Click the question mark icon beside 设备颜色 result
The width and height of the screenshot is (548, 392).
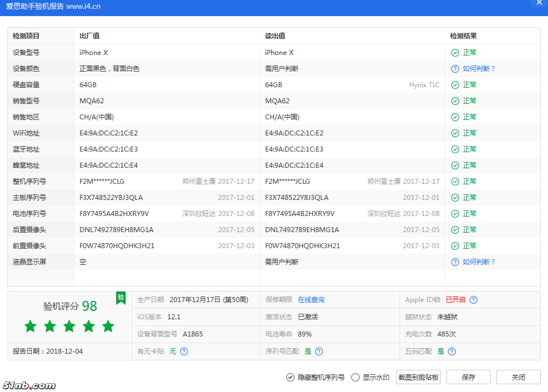click(x=455, y=69)
